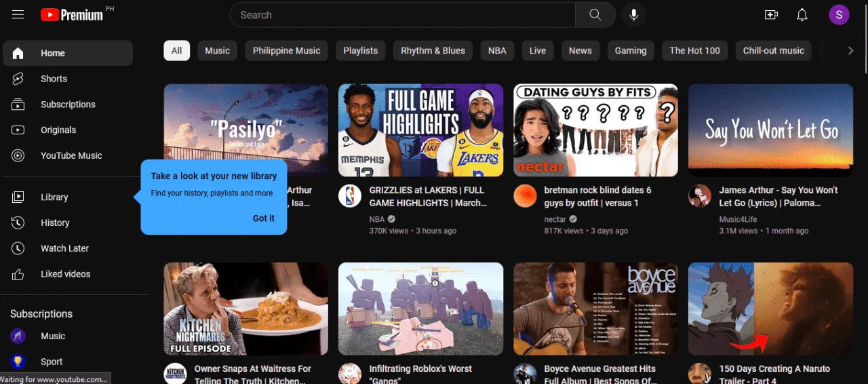Dismiss library tooltip with Got it
The width and height of the screenshot is (868, 384).
pos(264,218)
